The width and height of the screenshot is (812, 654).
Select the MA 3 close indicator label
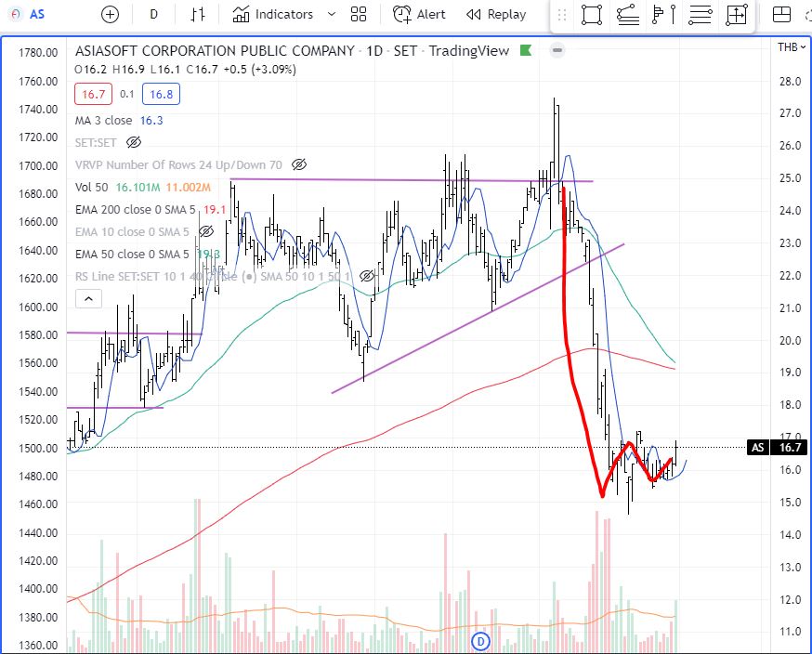point(103,121)
